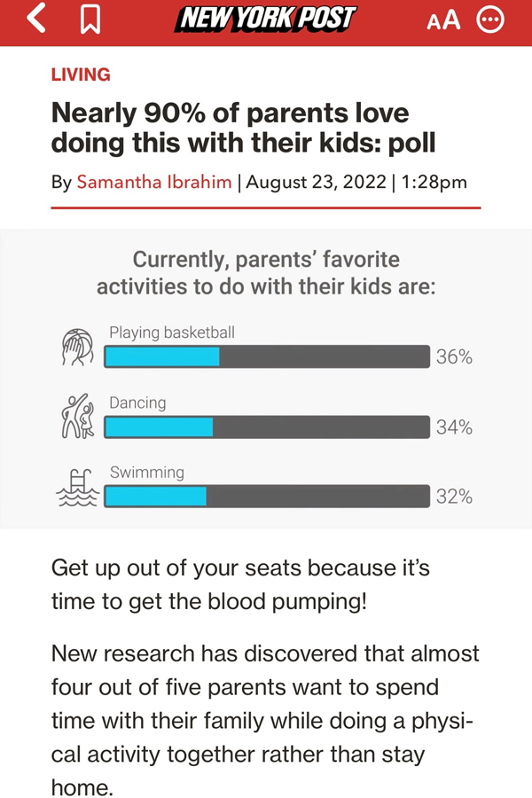The image size is (532, 798).
Task: Open author Samantha Ibrahim's page
Action: click(154, 182)
